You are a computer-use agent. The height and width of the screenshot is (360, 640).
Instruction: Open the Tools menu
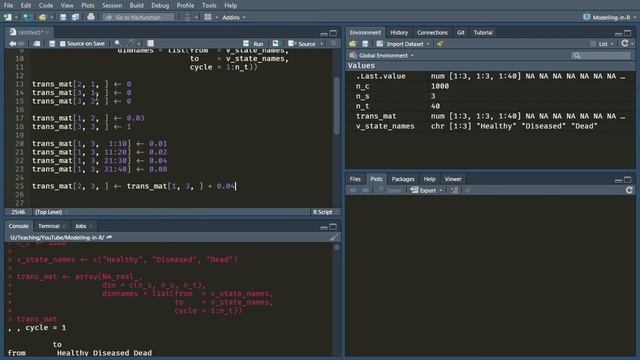(209, 5)
